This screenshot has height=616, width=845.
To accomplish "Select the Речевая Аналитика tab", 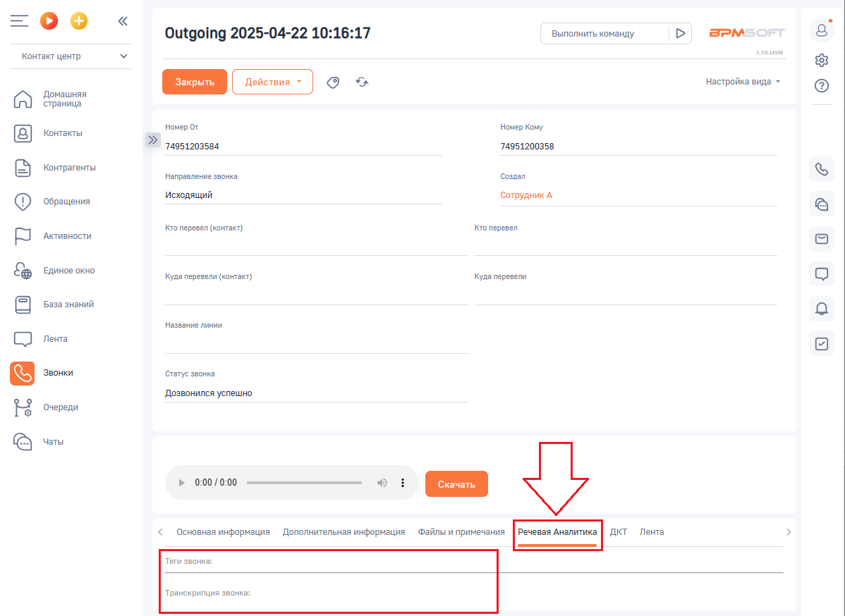I will [x=557, y=532].
